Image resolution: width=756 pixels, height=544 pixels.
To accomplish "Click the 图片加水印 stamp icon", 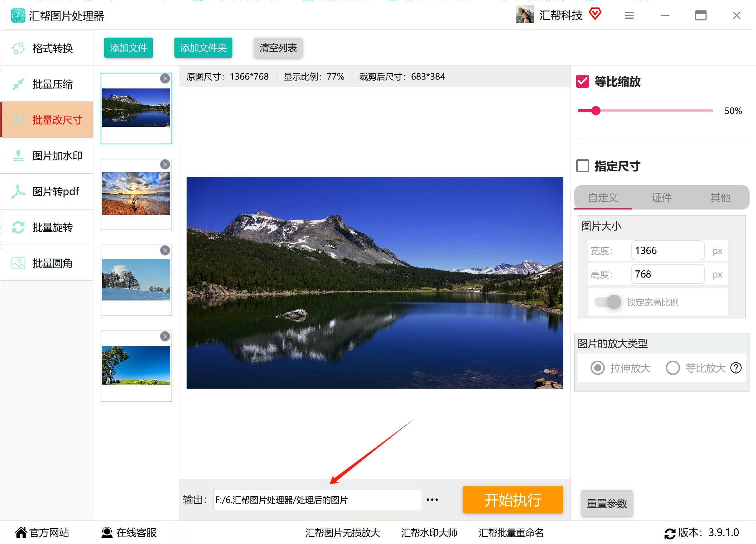I will pos(18,156).
